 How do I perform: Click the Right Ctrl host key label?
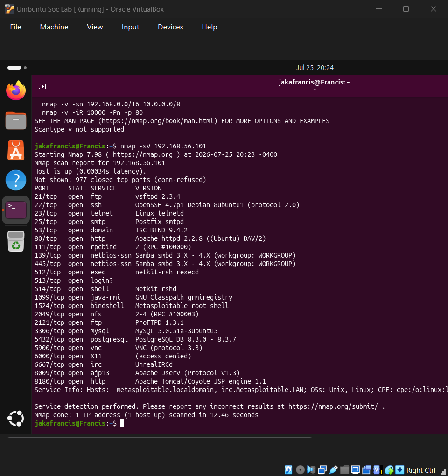(x=420, y=470)
